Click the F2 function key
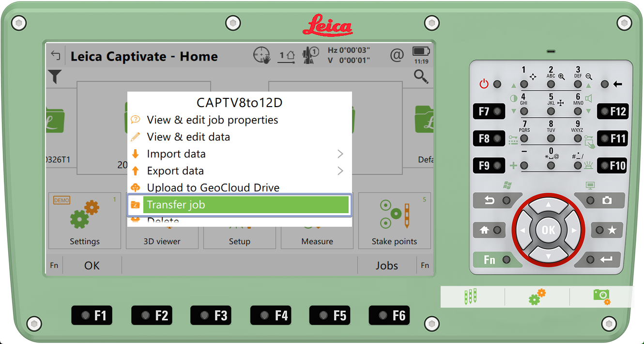 [x=152, y=315]
